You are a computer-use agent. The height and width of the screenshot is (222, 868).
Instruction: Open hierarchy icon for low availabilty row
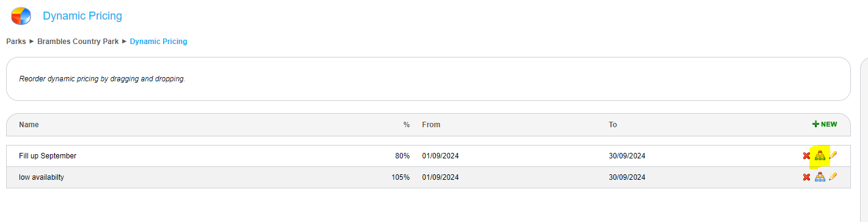tap(820, 177)
